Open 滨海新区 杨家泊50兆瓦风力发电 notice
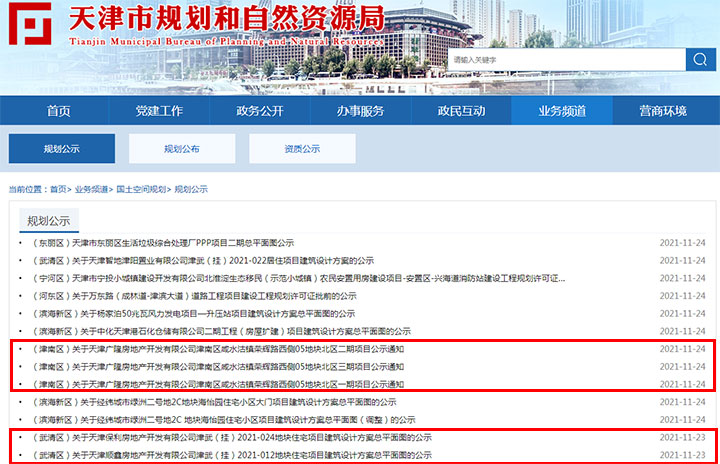Viewport: 720px width, 464px height. tap(193, 314)
